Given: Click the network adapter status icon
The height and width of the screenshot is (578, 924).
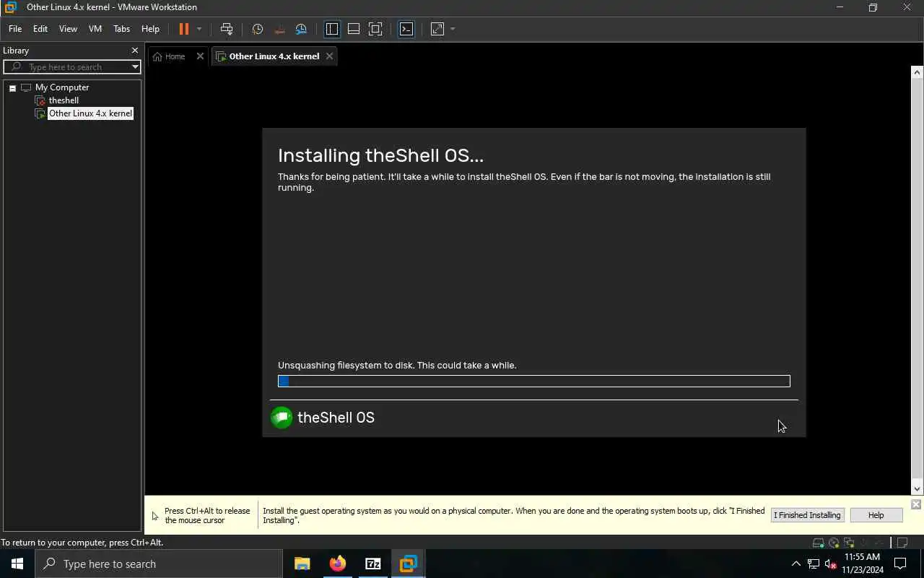Looking at the screenshot, I should coord(849,543).
